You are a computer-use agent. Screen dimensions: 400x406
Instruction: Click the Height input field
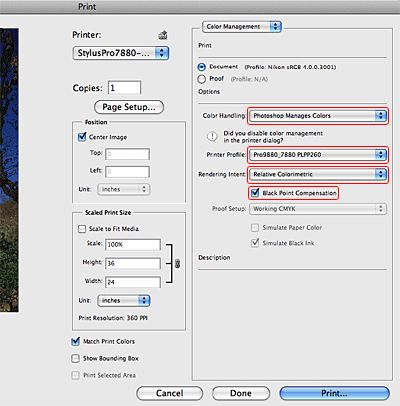[133, 263]
